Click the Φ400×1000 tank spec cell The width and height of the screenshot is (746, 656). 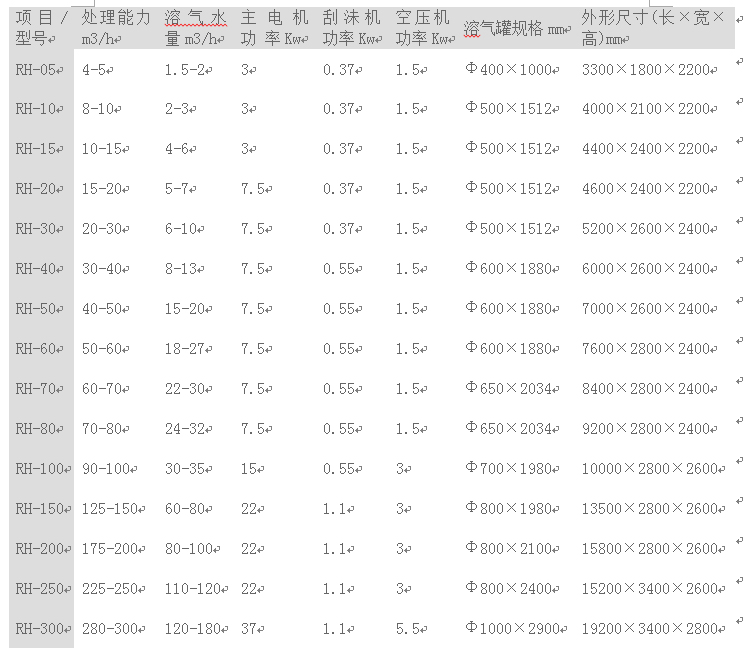512,70
